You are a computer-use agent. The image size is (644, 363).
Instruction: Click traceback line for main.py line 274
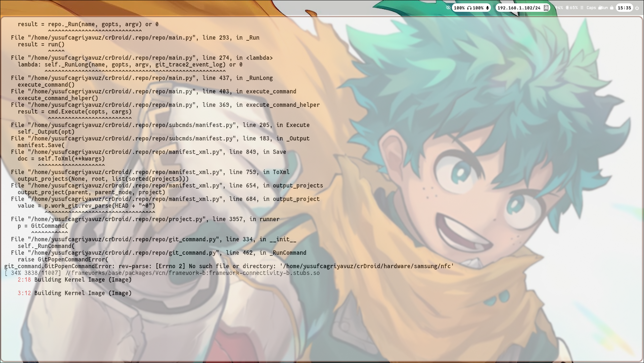142,58
